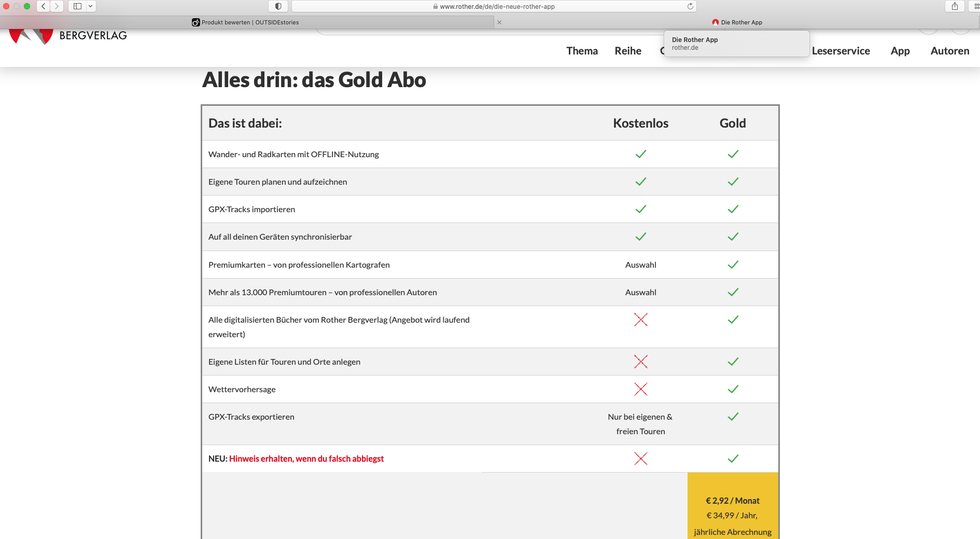
Task: Close the current tab with the x
Action: point(499,22)
